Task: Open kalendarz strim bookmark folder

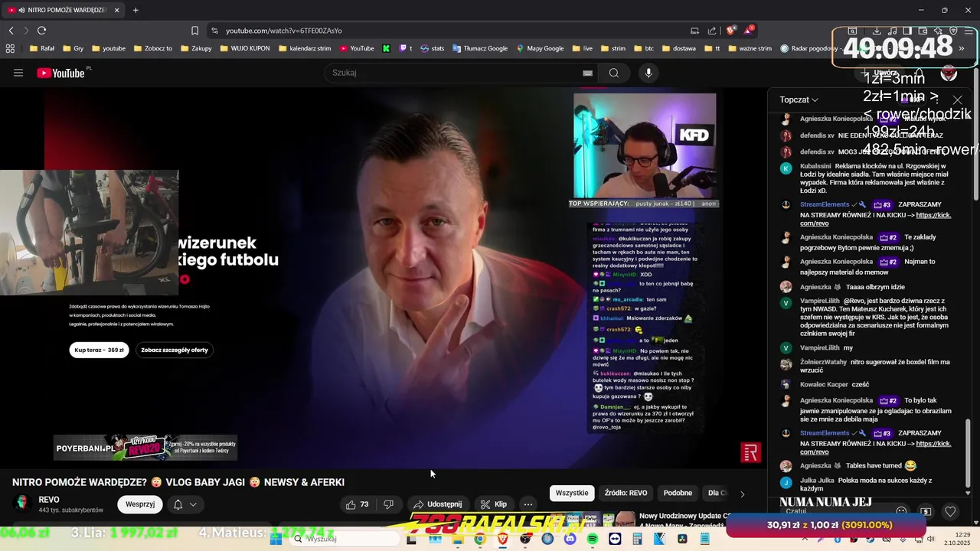Action: point(305,48)
